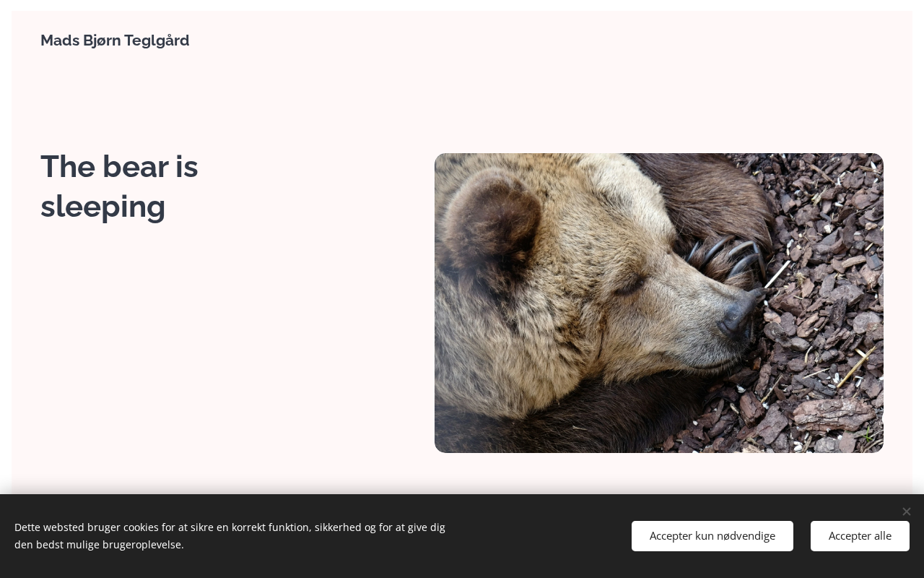
Task: Choose Accepter kun nødvendige cookies
Action: [x=712, y=536]
